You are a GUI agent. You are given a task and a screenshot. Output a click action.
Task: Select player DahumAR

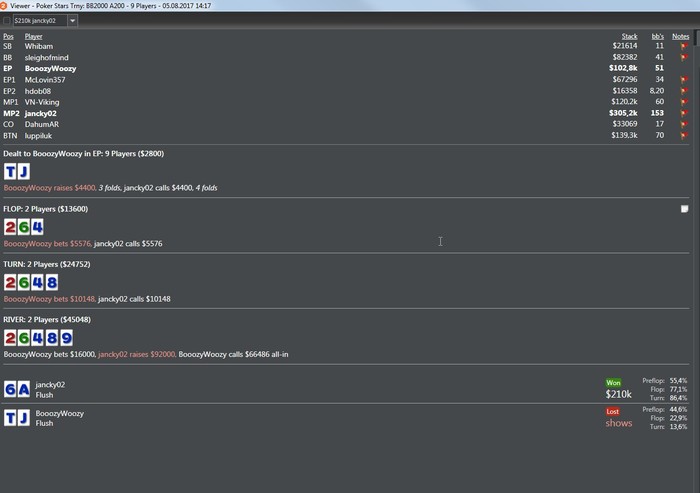tap(42, 124)
